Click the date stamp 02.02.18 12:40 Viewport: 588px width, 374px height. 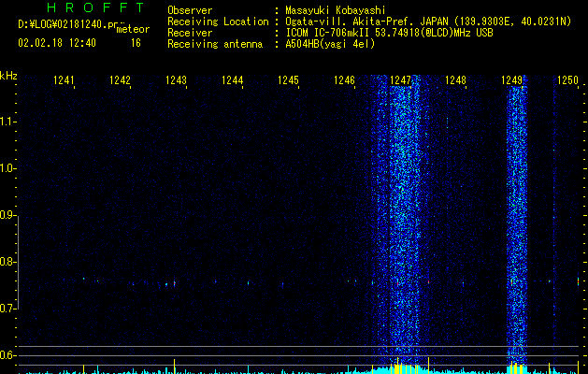coord(57,43)
